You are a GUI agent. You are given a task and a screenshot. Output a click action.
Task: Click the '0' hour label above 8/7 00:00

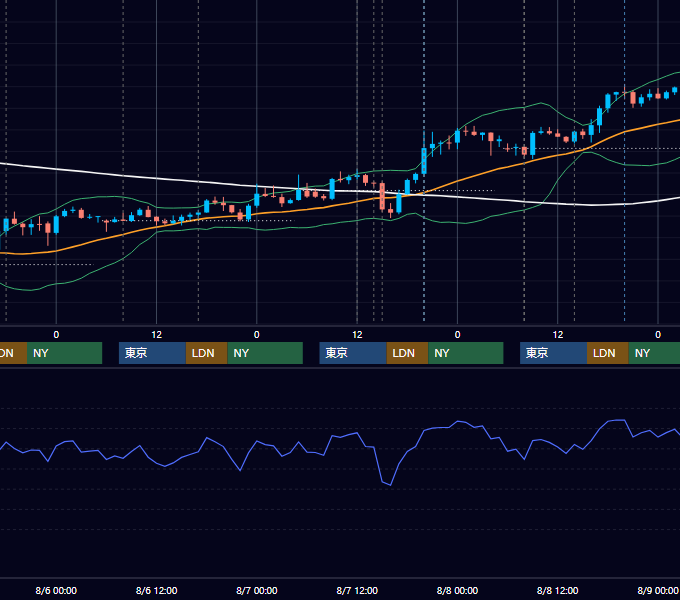point(257,335)
